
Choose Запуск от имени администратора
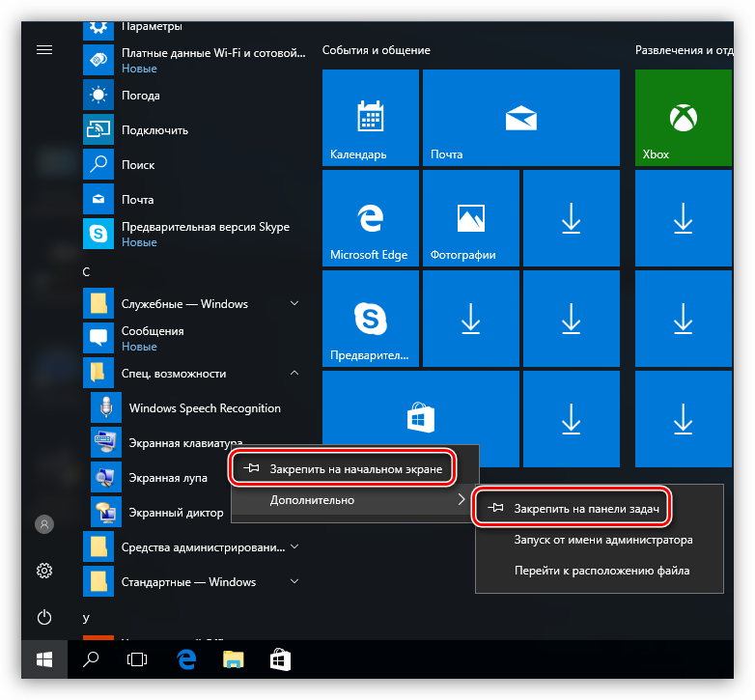(602, 540)
